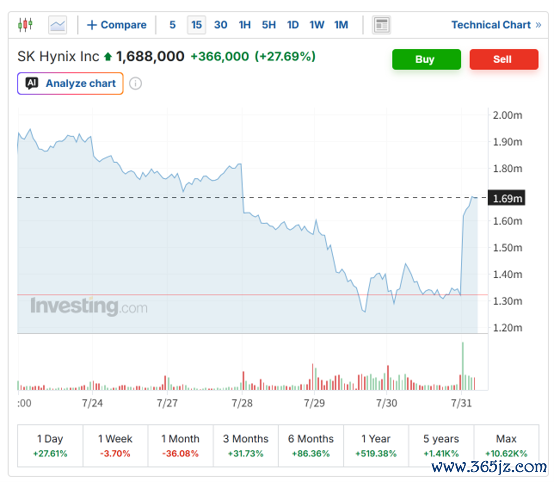The height and width of the screenshot is (482, 554).
Task: Choose the 5H interval
Action: pos(269,25)
